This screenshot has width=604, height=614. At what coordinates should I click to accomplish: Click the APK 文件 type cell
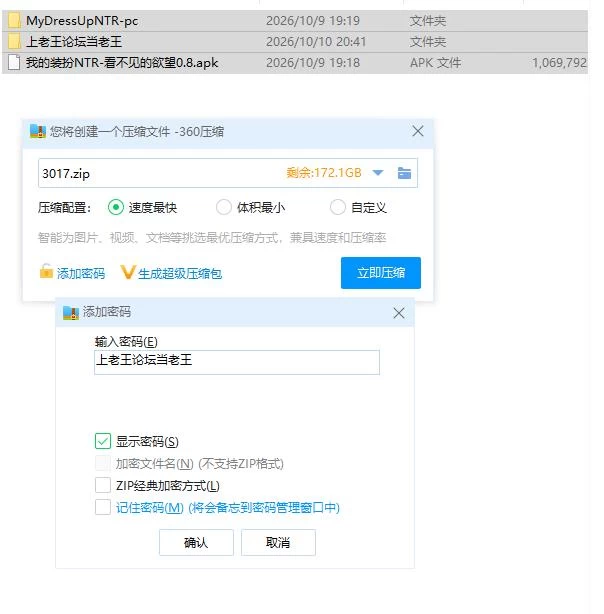[x=435, y=63]
